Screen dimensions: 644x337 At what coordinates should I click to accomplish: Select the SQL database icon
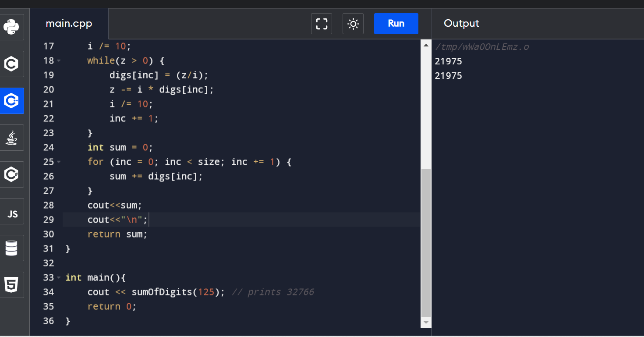point(11,248)
